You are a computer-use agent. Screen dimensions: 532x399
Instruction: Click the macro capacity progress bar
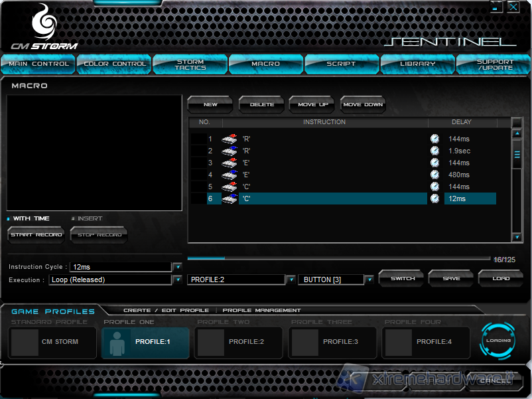tap(338, 258)
